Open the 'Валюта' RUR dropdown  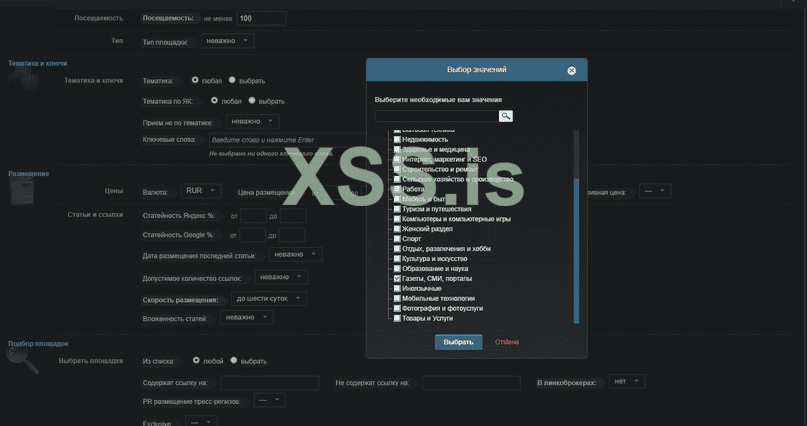pyautogui.click(x=201, y=191)
